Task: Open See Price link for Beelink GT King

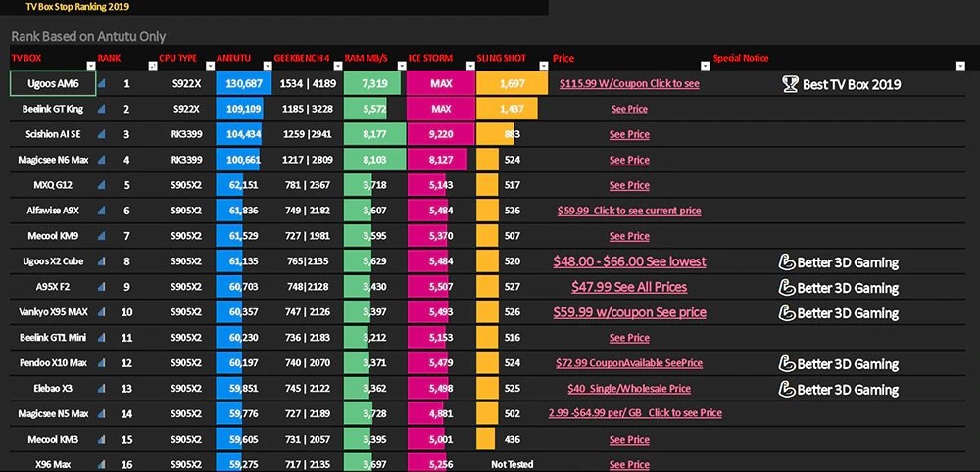Action: tap(629, 109)
